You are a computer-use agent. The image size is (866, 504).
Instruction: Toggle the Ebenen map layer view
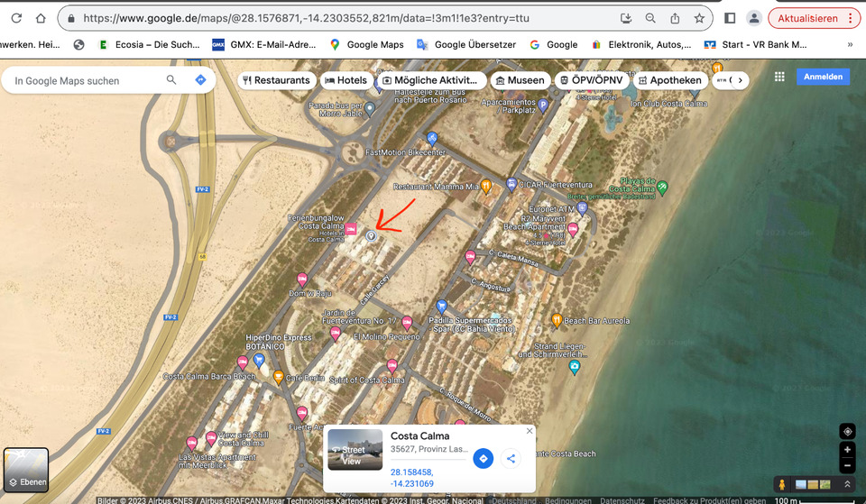click(26, 470)
